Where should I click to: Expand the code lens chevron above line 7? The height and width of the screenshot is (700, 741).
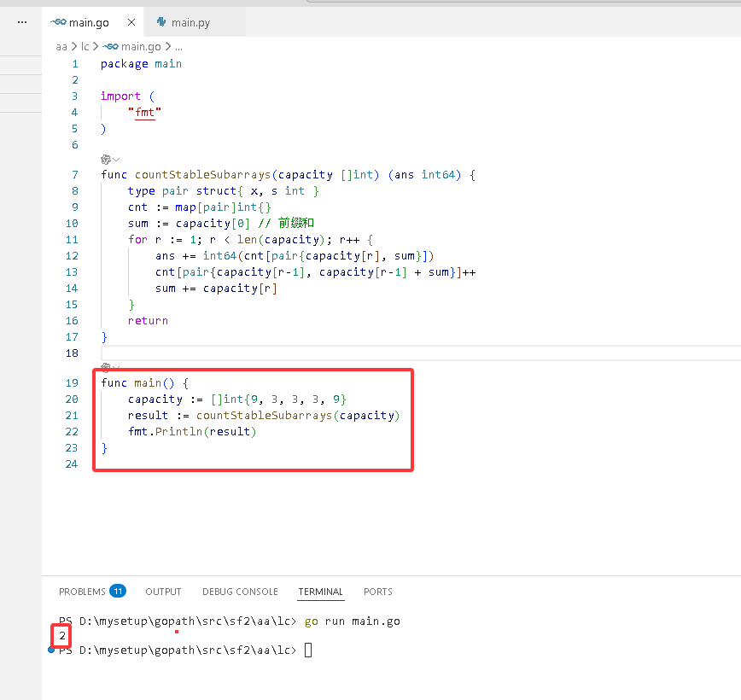click(116, 160)
